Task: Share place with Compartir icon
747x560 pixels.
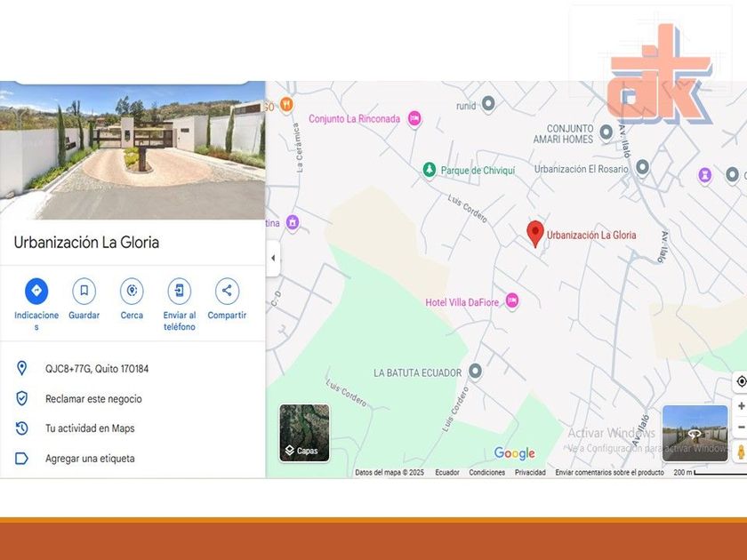Action: coord(227,291)
